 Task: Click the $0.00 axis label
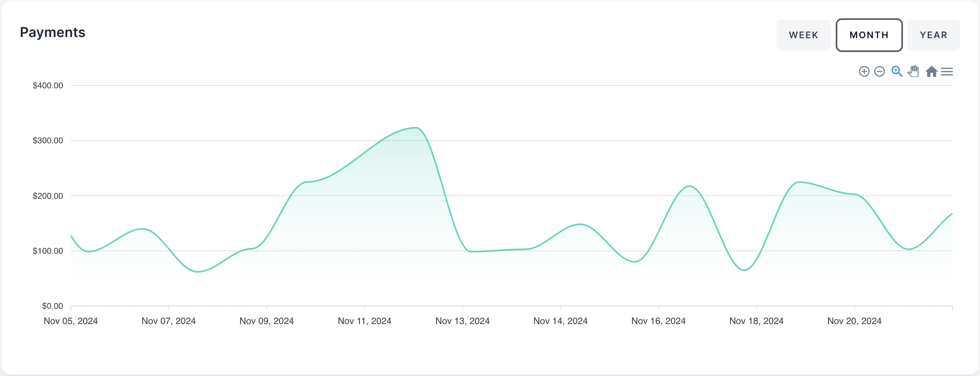tap(52, 306)
